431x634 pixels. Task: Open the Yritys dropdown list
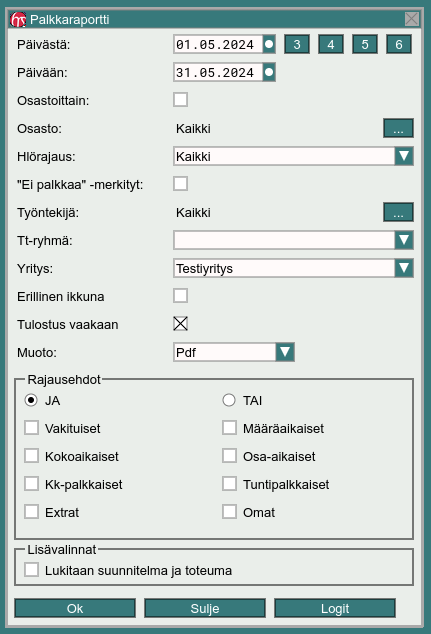(x=404, y=268)
